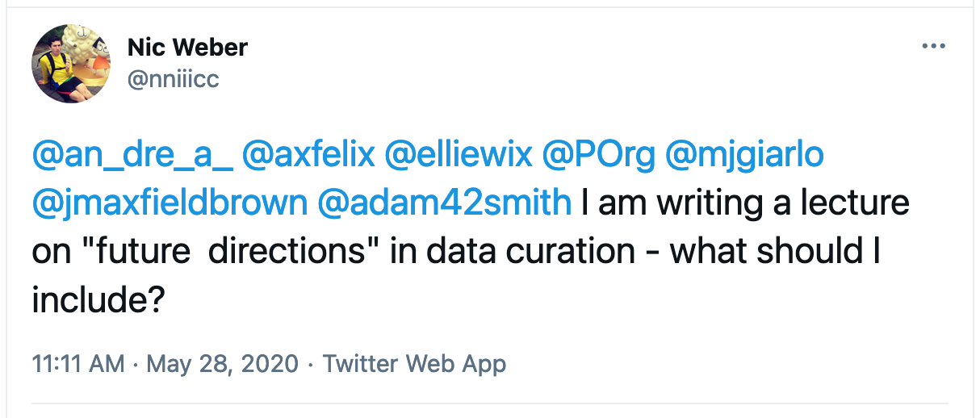Visit the @axfelix mentioned profile
Viewport: 980px width, 418px height.
(309, 155)
